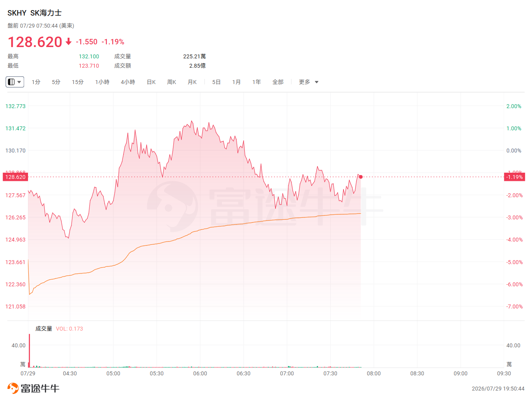Click the red -1.19% tag on right axis
532x401 pixels.
pos(515,177)
